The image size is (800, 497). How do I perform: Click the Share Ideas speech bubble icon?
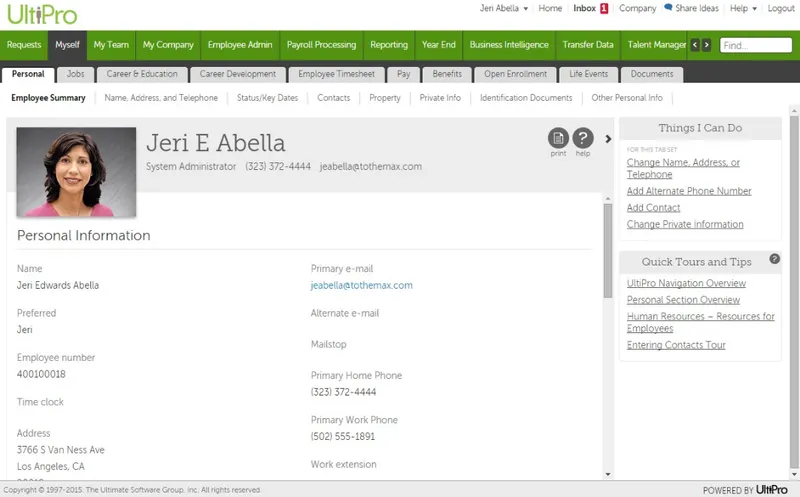pos(668,8)
